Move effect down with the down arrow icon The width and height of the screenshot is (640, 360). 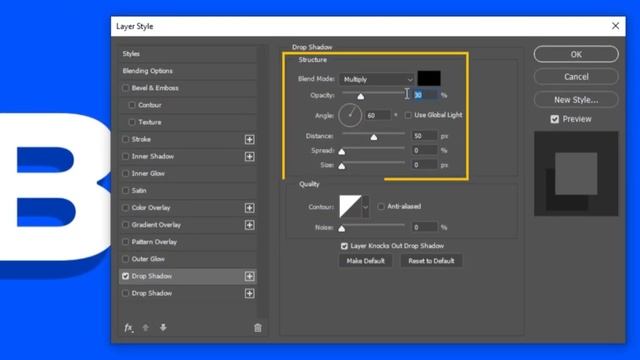(x=163, y=328)
